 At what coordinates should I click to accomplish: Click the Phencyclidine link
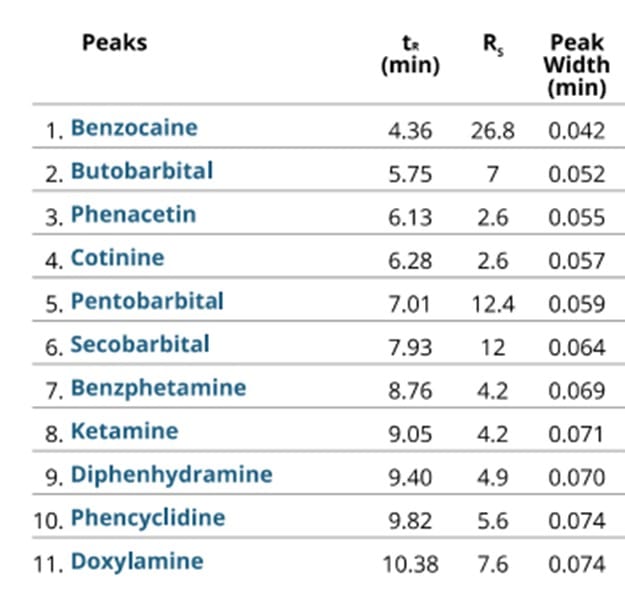coord(147,518)
